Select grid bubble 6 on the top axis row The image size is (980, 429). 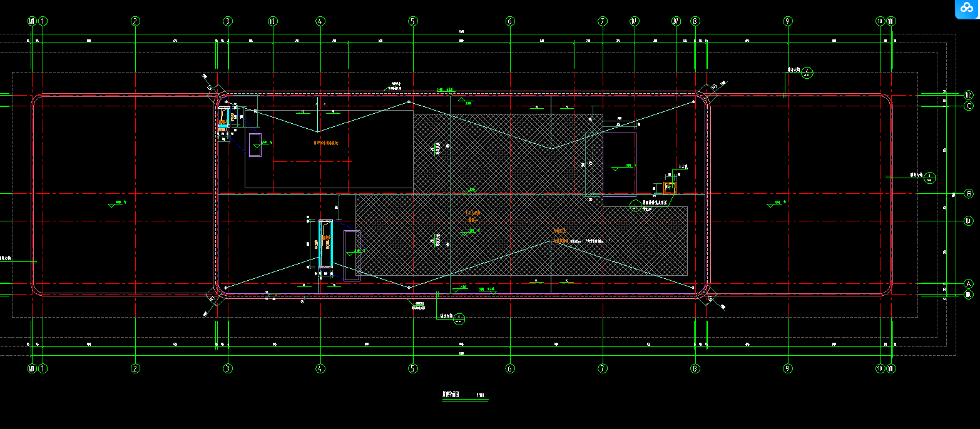coord(509,21)
